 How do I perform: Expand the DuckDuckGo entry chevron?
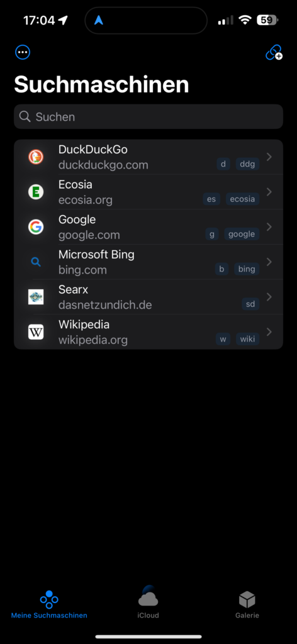coord(269,157)
